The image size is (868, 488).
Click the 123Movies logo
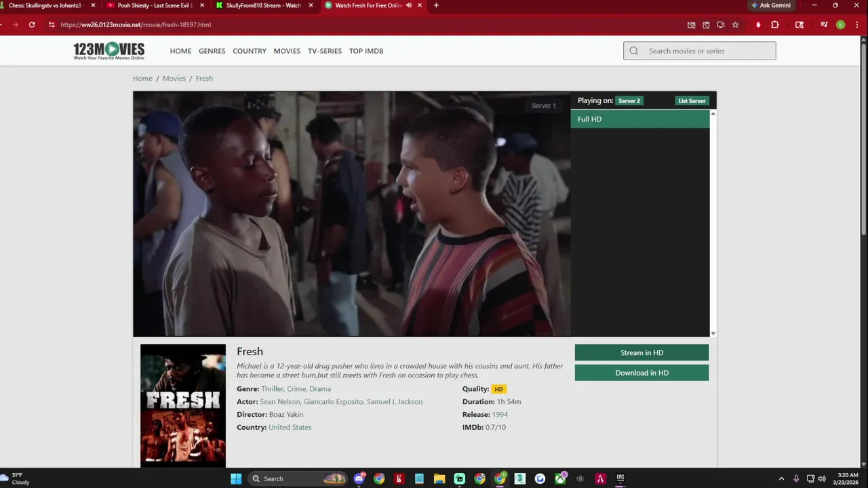click(109, 51)
